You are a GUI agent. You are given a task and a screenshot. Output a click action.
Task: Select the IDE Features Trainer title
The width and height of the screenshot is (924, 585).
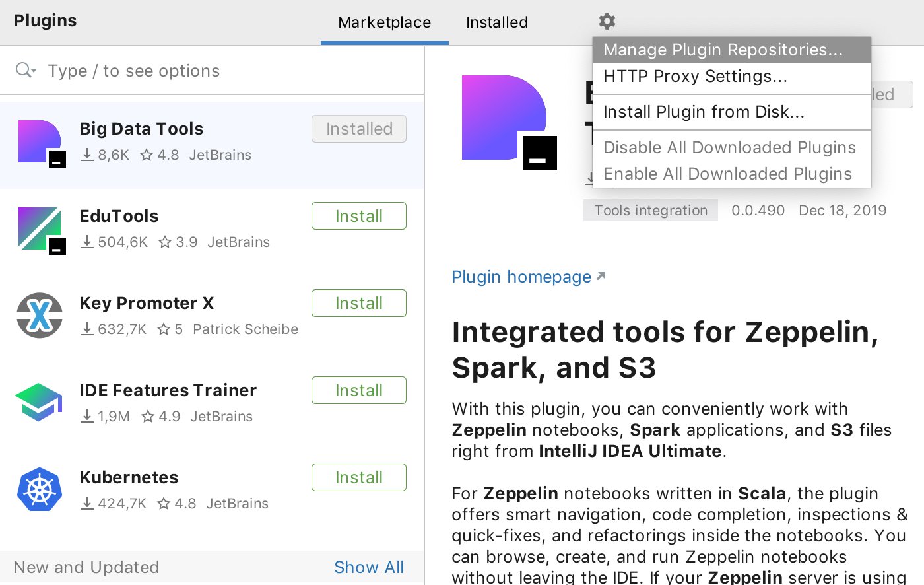[x=168, y=390]
